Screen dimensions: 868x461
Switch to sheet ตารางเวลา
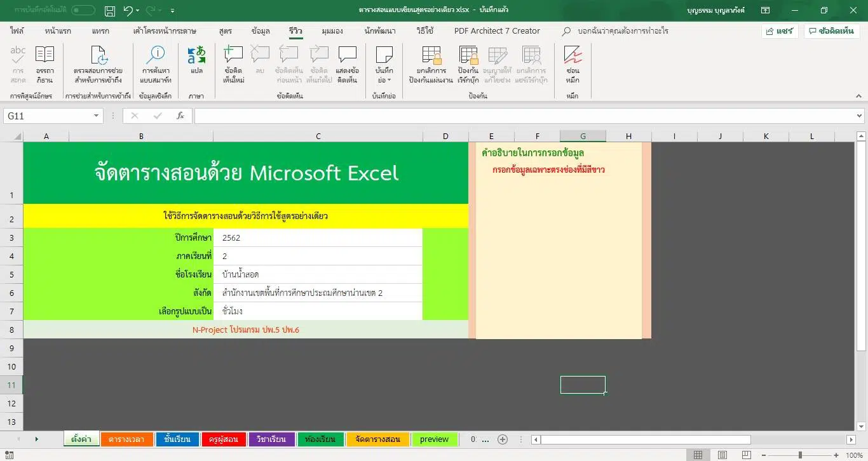point(126,439)
